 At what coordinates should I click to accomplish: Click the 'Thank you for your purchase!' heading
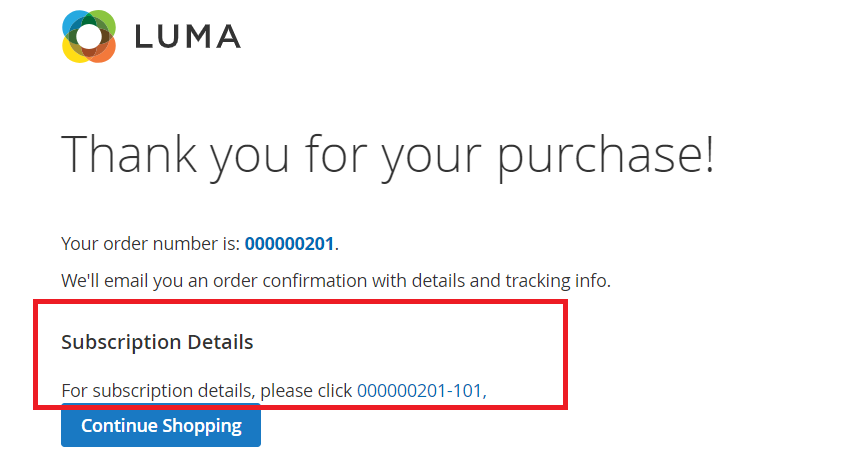[388, 156]
